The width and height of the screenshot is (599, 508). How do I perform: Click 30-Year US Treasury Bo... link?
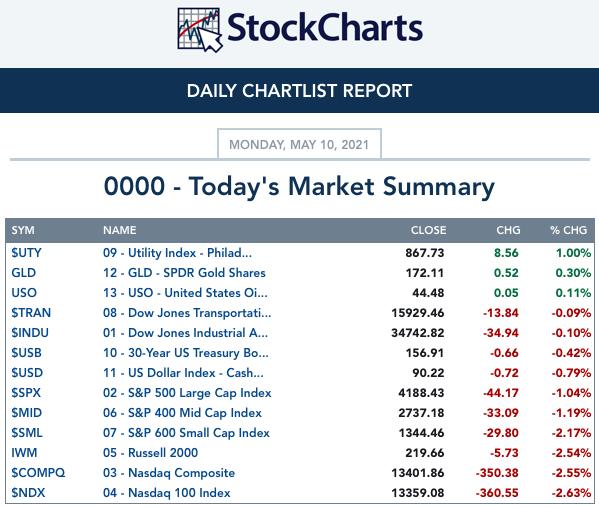pyautogui.click(x=186, y=353)
